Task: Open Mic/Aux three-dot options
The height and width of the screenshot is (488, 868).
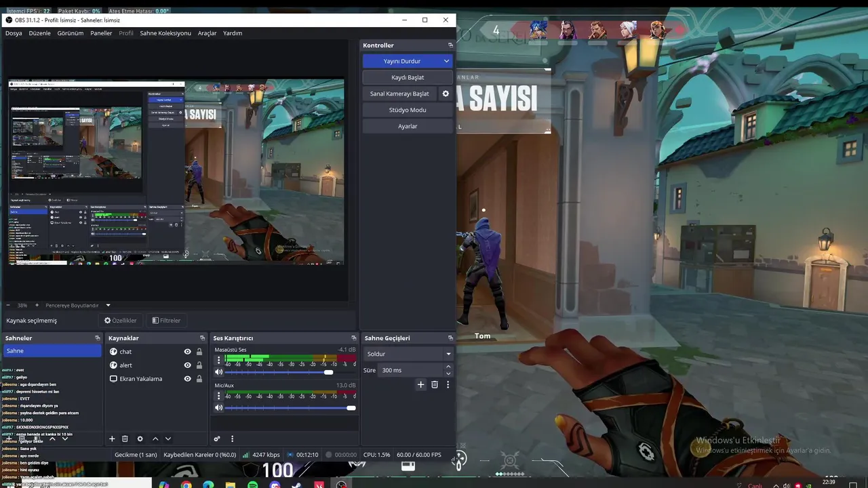Action: (x=218, y=396)
